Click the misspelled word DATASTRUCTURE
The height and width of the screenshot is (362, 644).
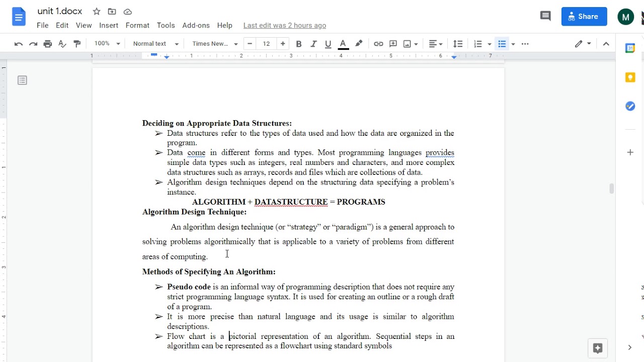tap(291, 202)
